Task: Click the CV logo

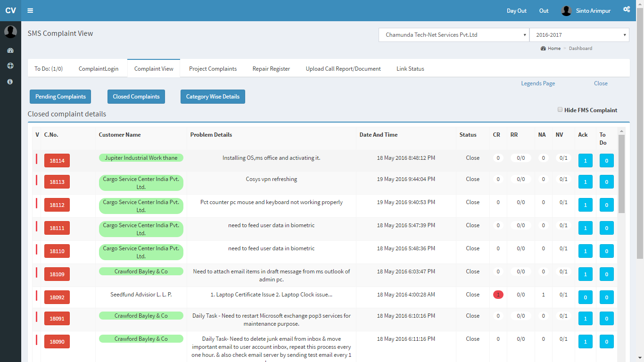Action: pos(10,10)
